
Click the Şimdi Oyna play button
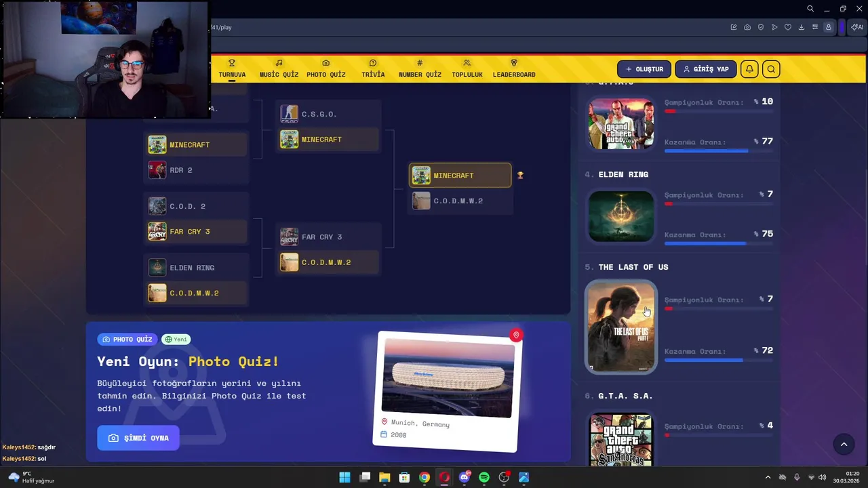[x=138, y=438]
